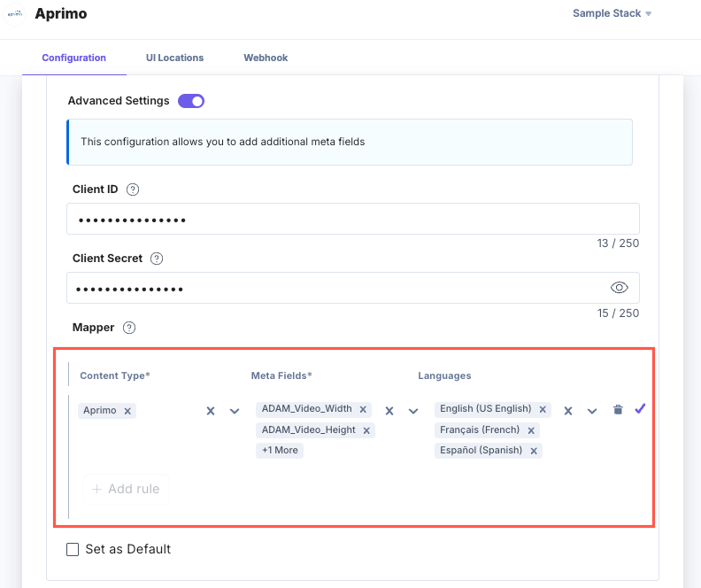Turn off the Advanced Settings toggle
Image resolution: width=701 pixels, height=588 pixels.
click(191, 101)
